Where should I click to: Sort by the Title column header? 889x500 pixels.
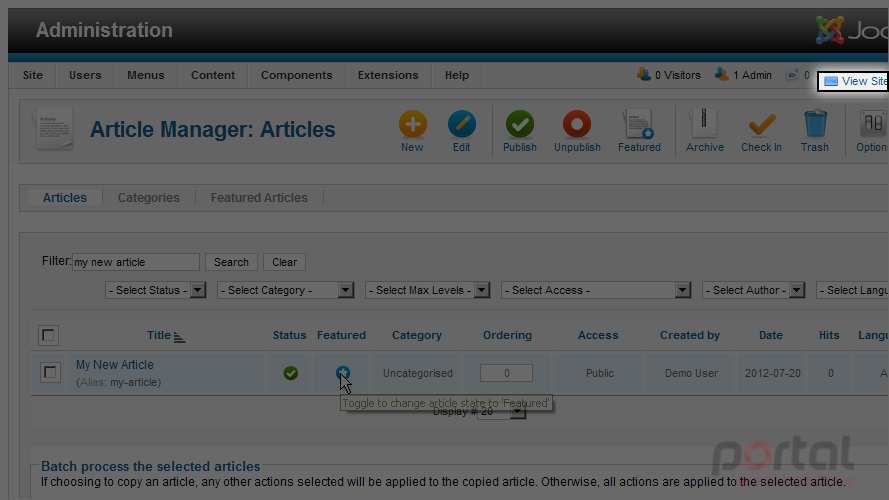[x=159, y=335]
